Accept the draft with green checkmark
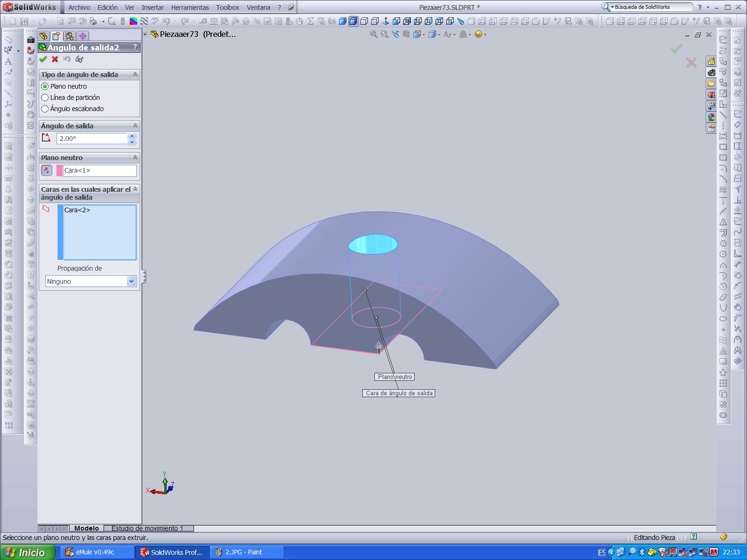 pos(43,59)
